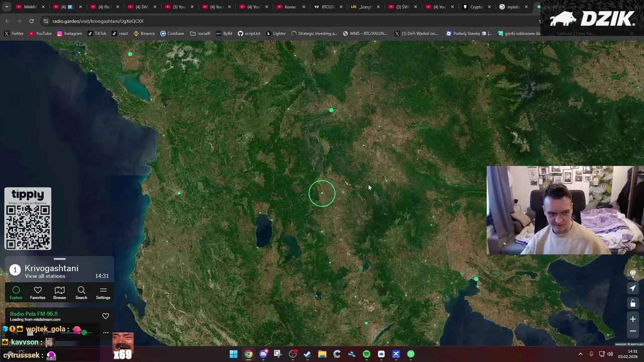Open Steam from the taskbar
The width and height of the screenshot is (644, 362).
tap(307, 354)
